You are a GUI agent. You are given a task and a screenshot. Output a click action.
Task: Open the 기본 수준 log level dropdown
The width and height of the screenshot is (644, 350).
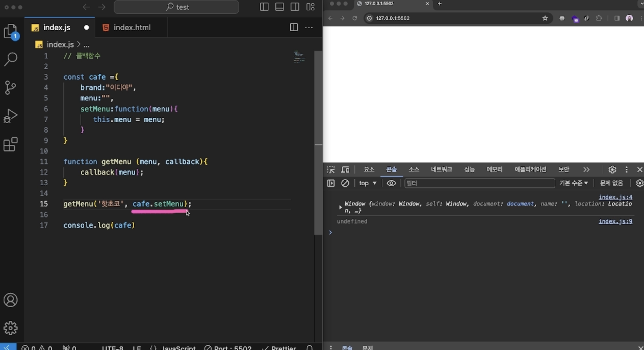(573, 183)
